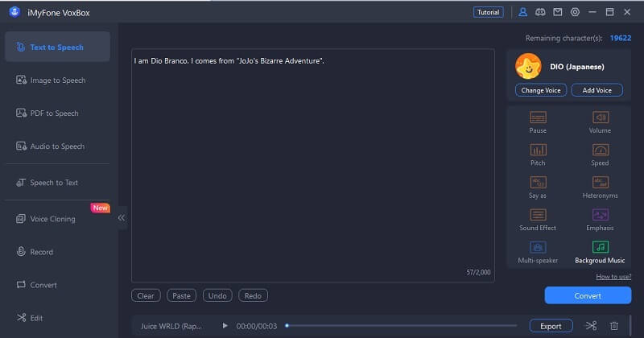Viewport: 644px width, 338px height.
Task: Click the 00:00/00:03 time display
Action: tap(257, 326)
